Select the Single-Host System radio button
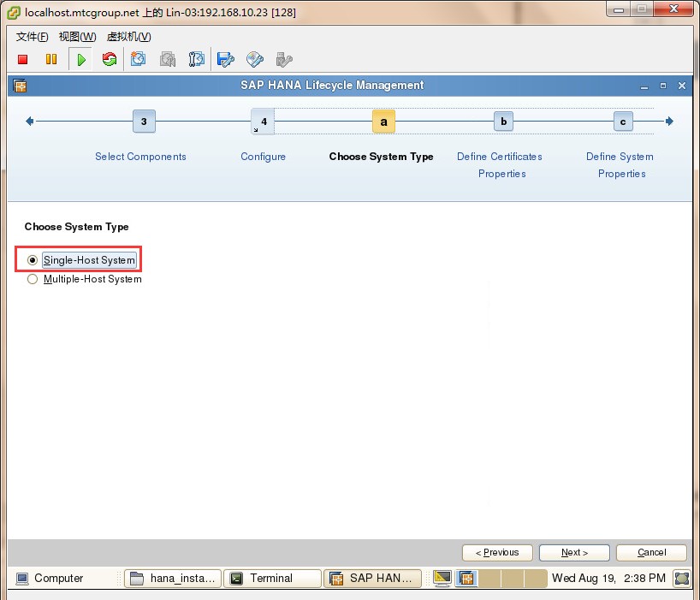 33,260
